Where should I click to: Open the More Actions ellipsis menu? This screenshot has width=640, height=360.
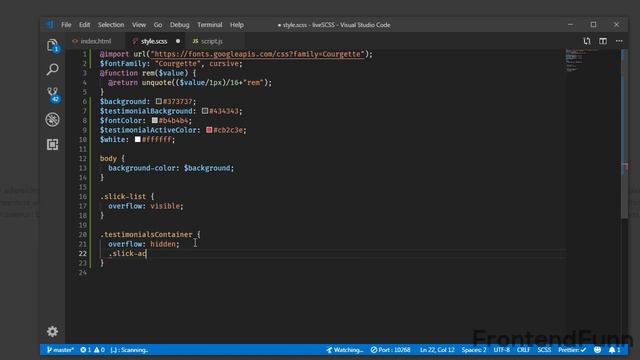pyautogui.click(x=619, y=41)
